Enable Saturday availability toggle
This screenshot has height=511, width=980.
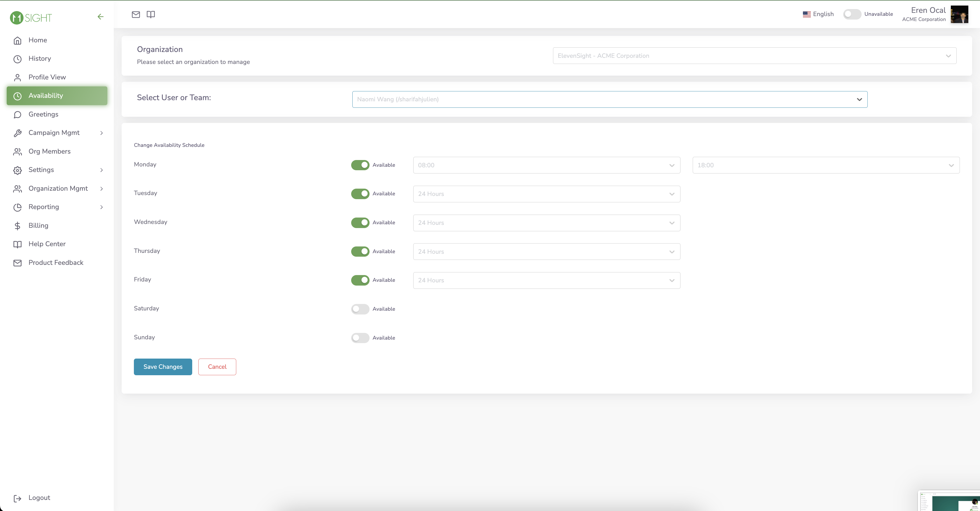[360, 309]
